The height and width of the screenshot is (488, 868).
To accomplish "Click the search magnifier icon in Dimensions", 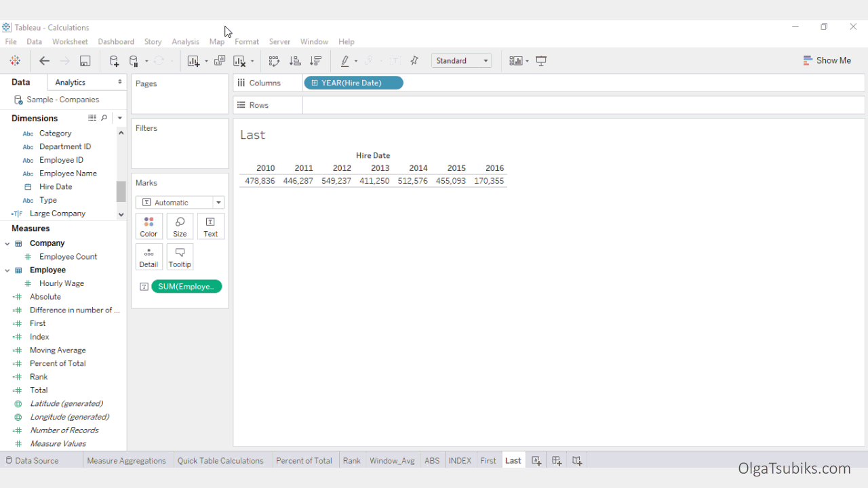I will [x=104, y=118].
